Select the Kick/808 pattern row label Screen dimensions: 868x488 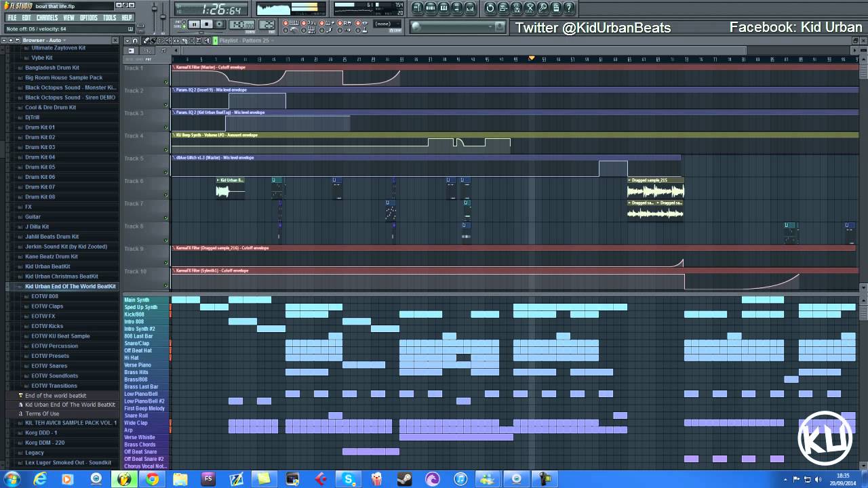[x=146, y=314]
